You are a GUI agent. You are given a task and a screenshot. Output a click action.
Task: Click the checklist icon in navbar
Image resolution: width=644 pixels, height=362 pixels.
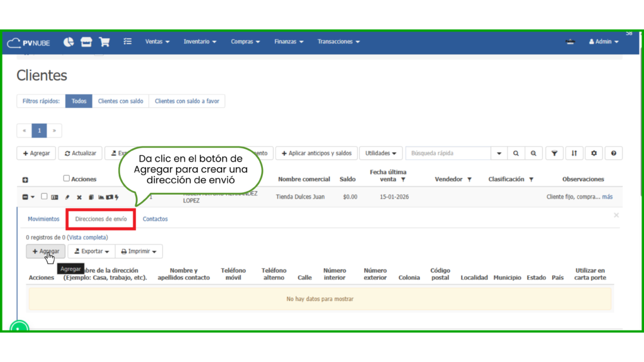[x=128, y=42]
